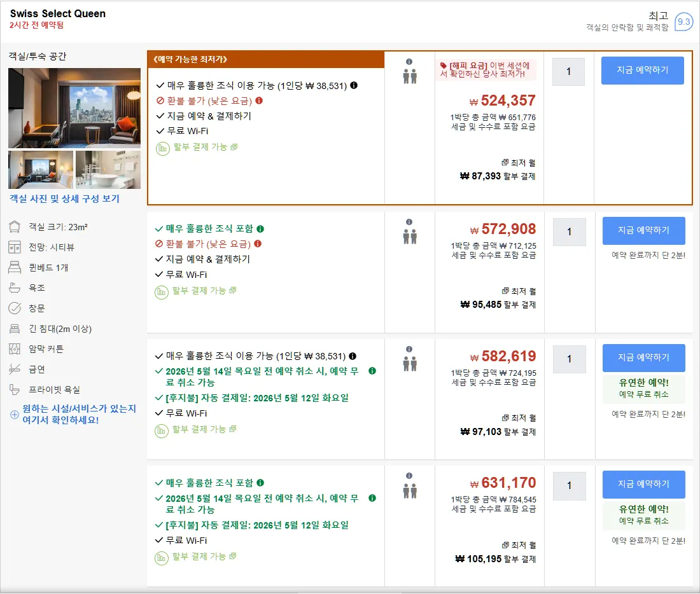This screenshot has width=700, height=594.
Task: Book the ₩631,170 rate with 지금 예약하기
Action: click(644, 484)
